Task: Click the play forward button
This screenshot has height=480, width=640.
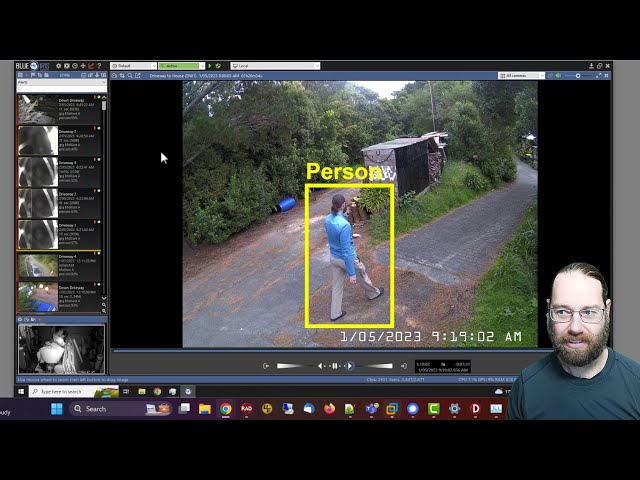Action: 350,366
